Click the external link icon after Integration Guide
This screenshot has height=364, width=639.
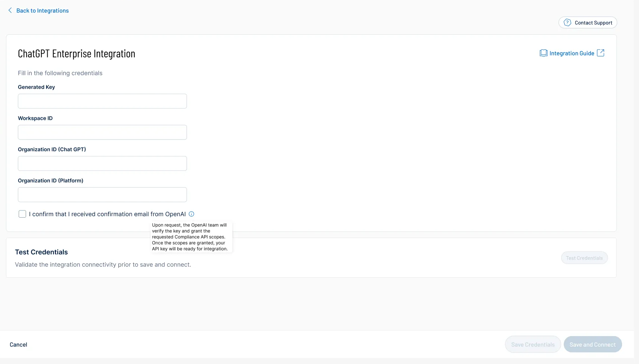(600, 53)
